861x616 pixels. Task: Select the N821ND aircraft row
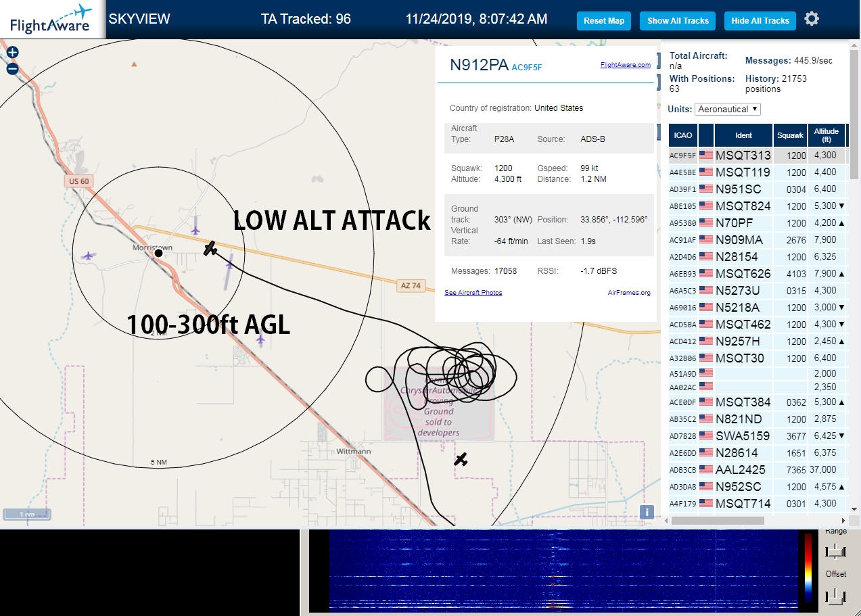point(757,419)
